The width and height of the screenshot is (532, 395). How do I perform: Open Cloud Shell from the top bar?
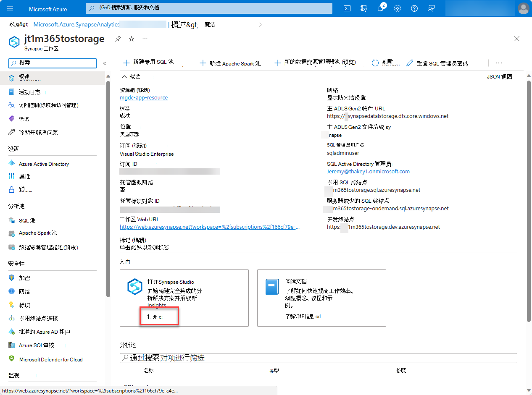pos(347,8)
